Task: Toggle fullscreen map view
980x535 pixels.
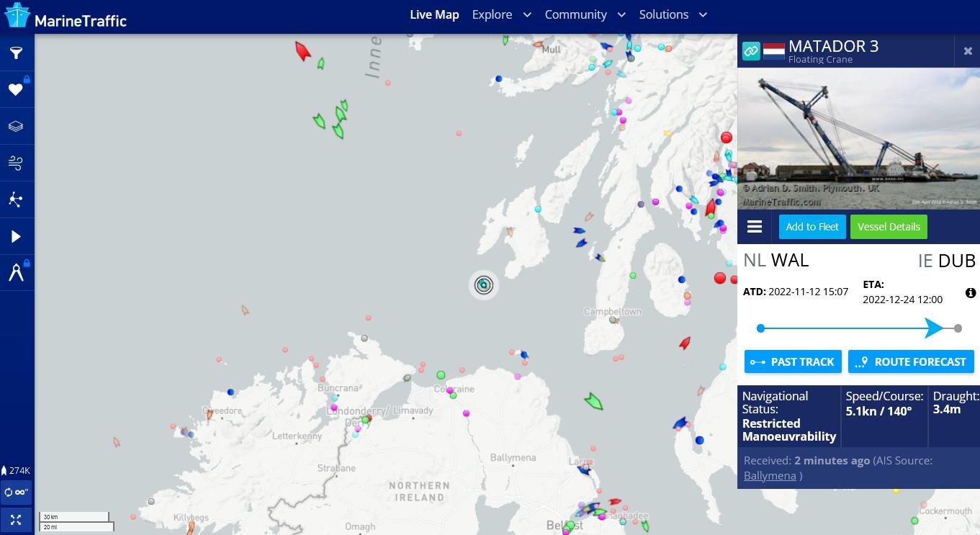Action: pyautogui.click(x=16, y=520)
